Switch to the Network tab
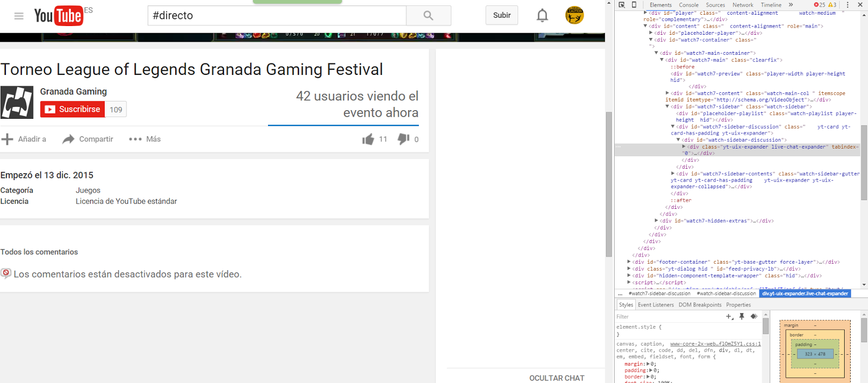Screen dimensions: 868x383 [x=743, y=5]
